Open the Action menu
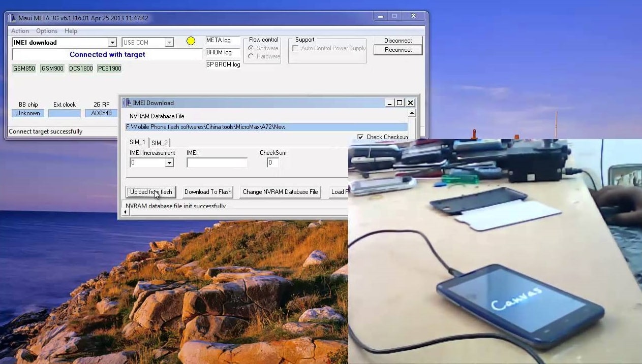642x364 pixels. pos(20,31)
